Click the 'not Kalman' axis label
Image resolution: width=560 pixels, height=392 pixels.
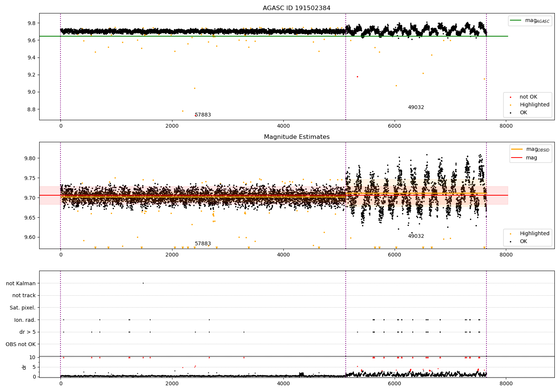tap(21, 283)
